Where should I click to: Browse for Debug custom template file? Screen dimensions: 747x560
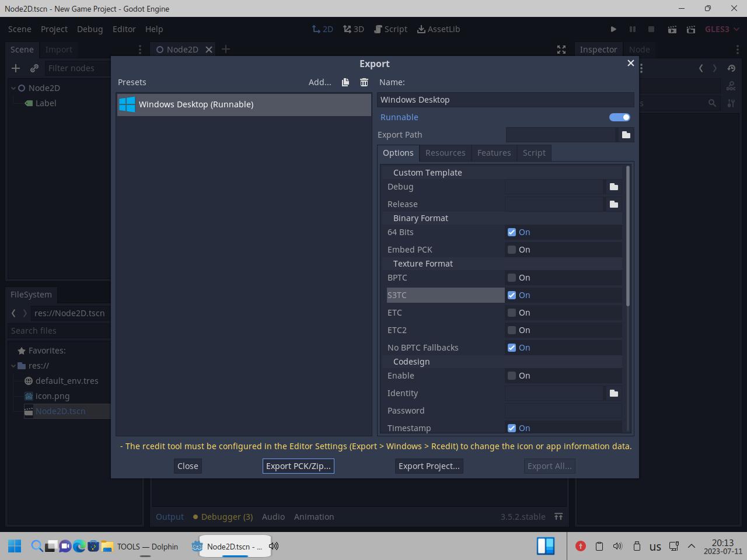613,187
